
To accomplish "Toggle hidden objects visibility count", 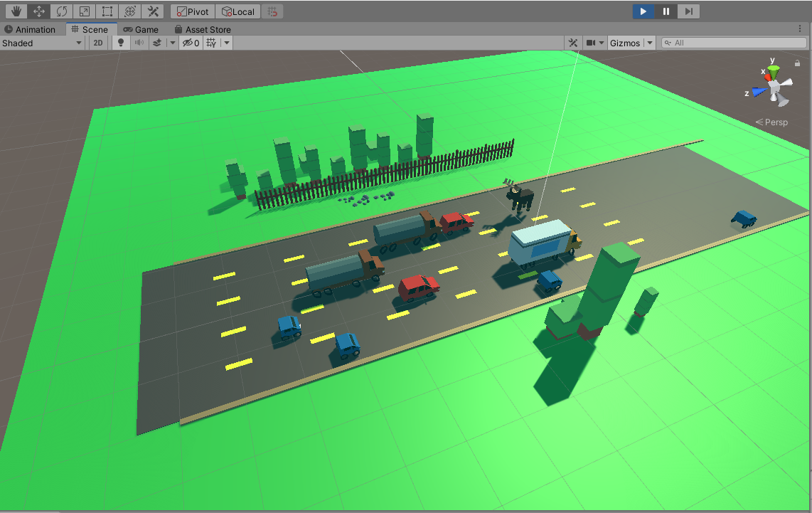I will tap(191, 43).
